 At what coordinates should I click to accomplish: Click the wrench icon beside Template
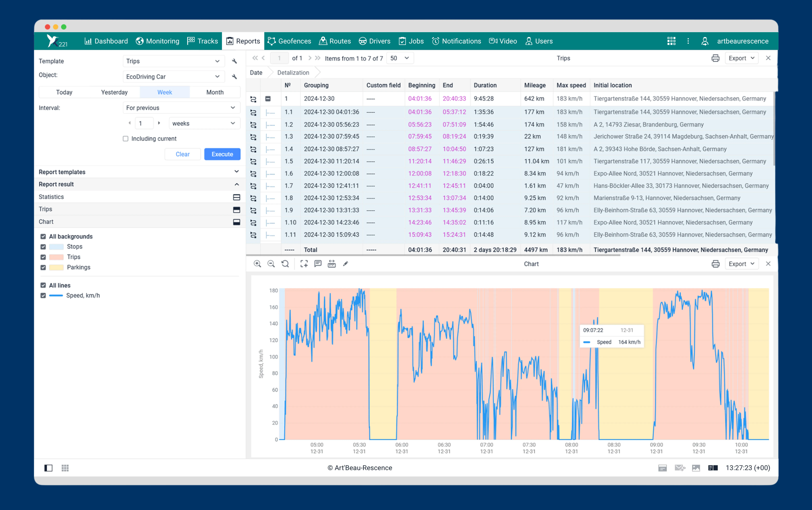234,61
